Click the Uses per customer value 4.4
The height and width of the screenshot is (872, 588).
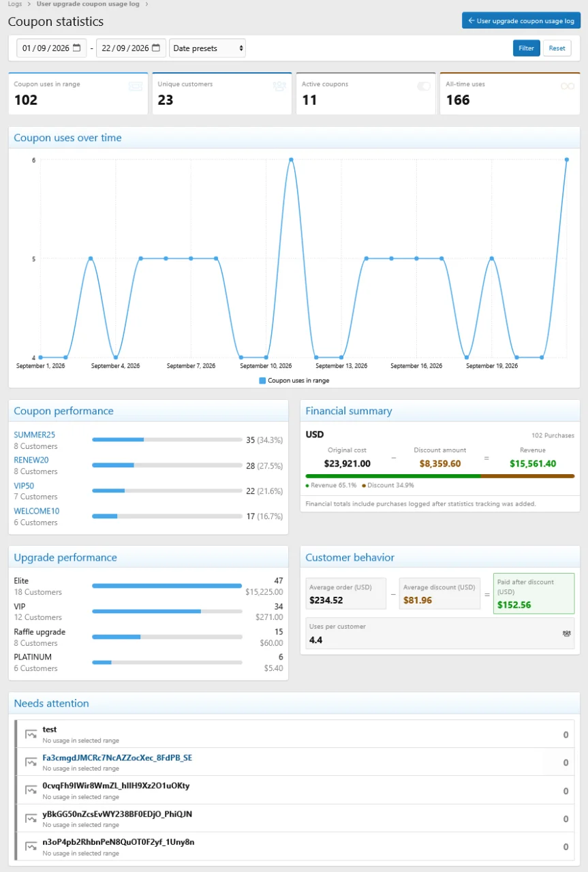tap(315, 640)
